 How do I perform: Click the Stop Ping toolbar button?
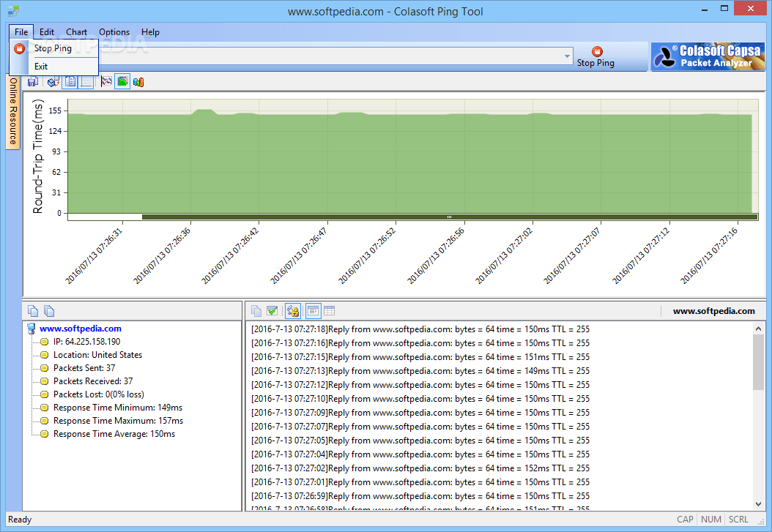click(595, 56)
